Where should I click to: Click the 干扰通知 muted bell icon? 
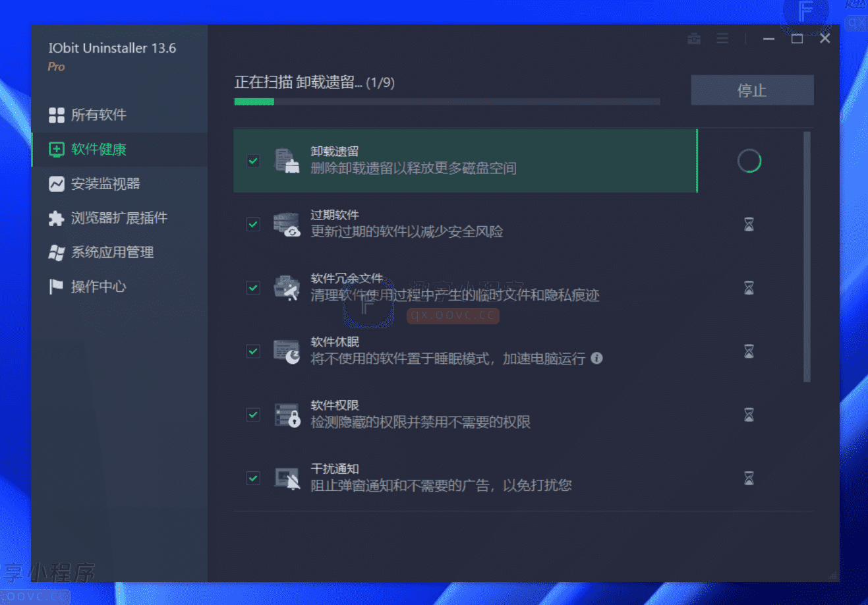tap(287, 478)
